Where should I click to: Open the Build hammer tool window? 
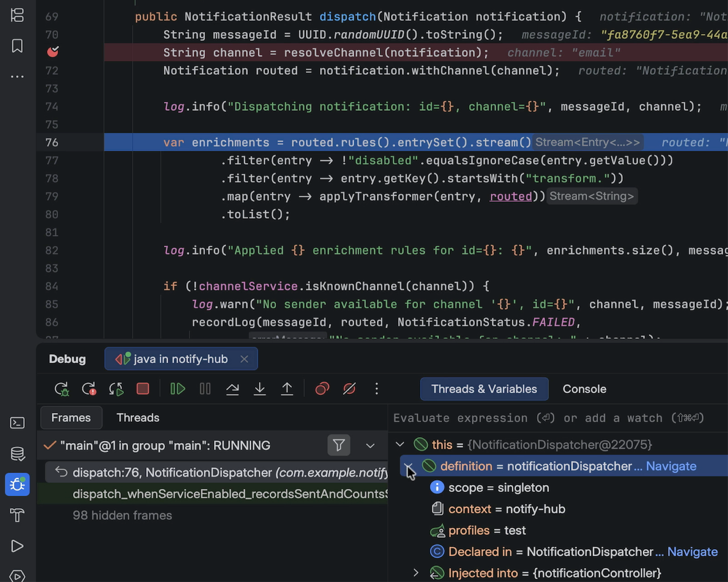click(x=17, y=515)
